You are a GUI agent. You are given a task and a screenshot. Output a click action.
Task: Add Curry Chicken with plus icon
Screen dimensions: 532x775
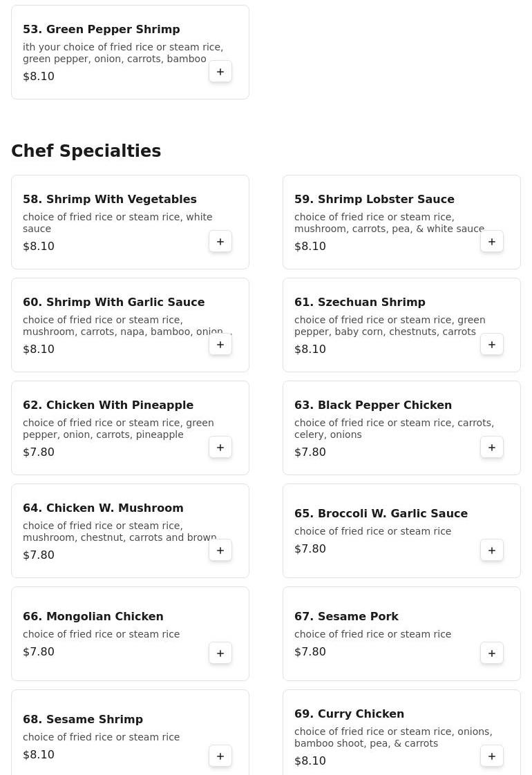pyautogui.click(x=491, y=756)
